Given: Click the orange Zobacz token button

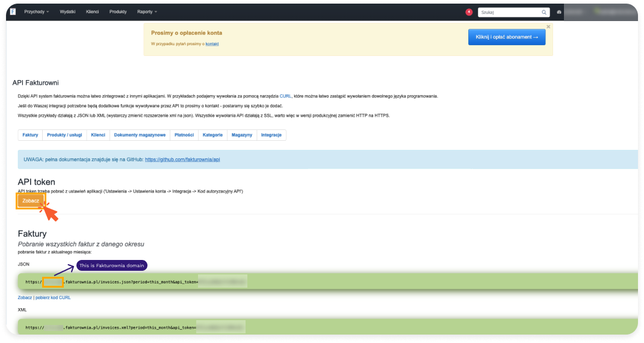Looking at the screenshot, I should (31, 201).
